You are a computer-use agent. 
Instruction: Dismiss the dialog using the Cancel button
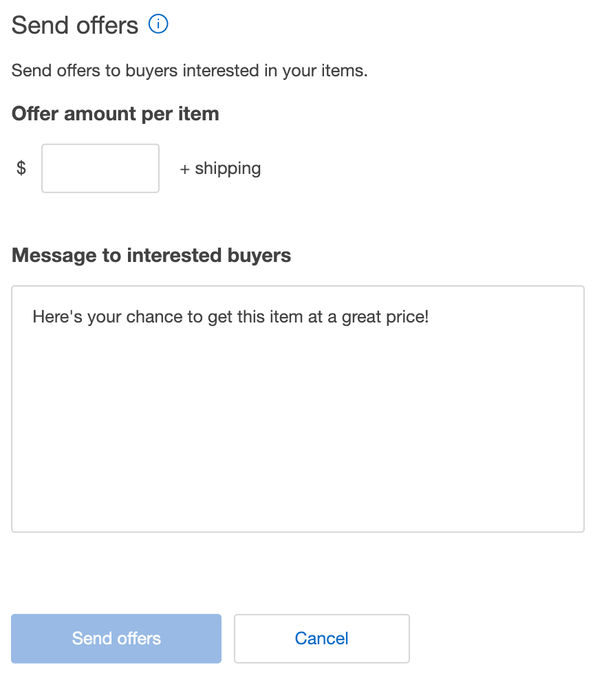coord(321,638)
